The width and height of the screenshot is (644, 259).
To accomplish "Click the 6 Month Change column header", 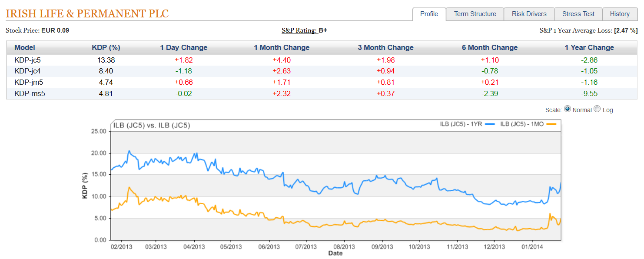I will click(x=490, y=48).
